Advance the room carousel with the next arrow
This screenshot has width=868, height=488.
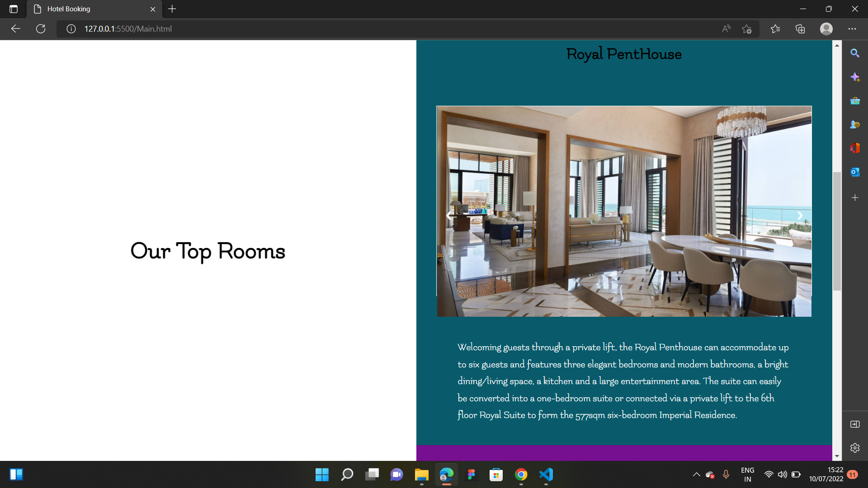click(x=800, y=216)
